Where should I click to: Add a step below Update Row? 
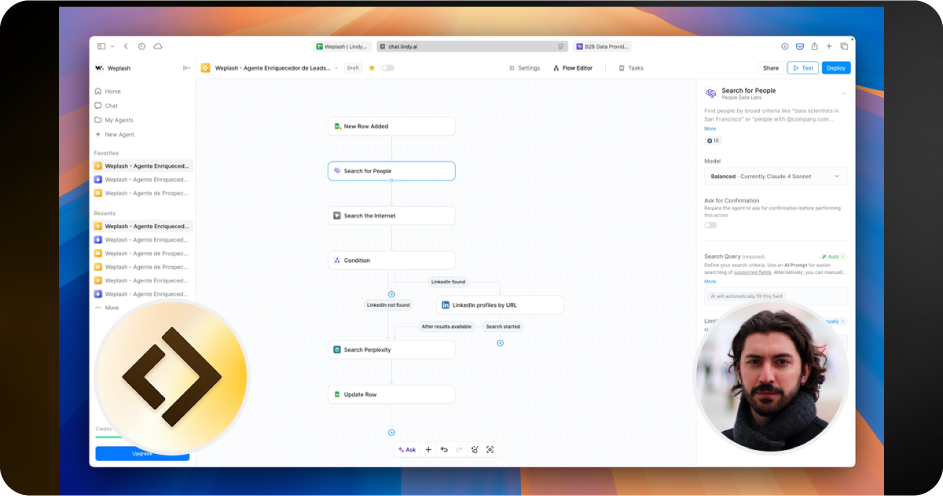pyautogui.click(x=392, y=432)
